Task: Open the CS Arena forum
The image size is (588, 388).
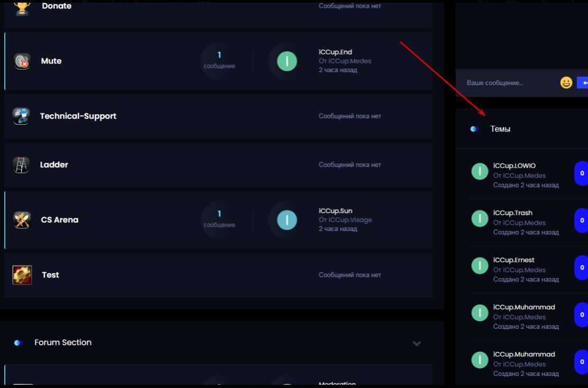Action: 60,220
